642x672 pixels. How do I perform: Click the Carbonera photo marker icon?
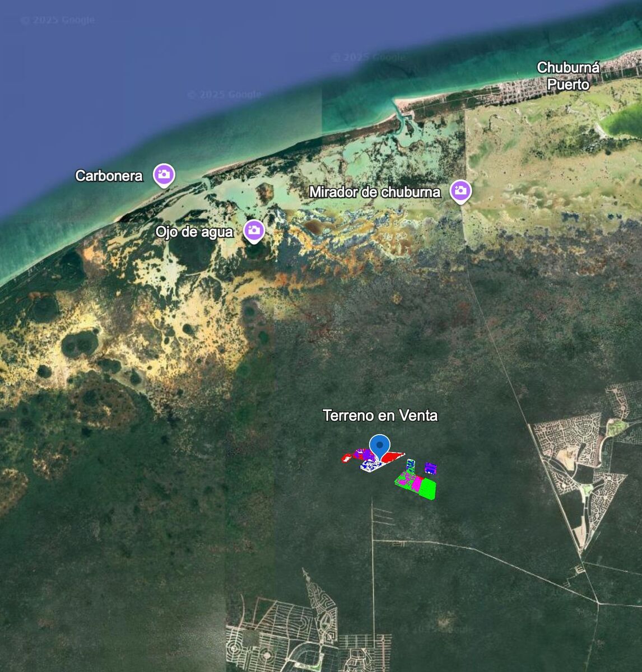[164, 174]
